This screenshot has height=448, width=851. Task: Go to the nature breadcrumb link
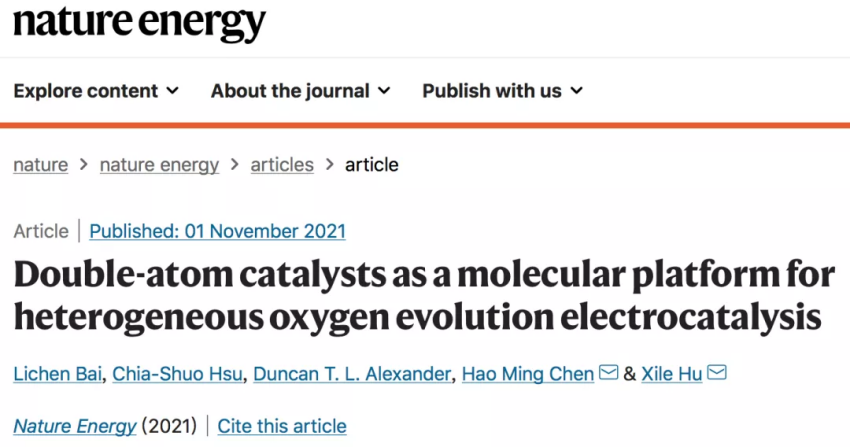point(41,165)
